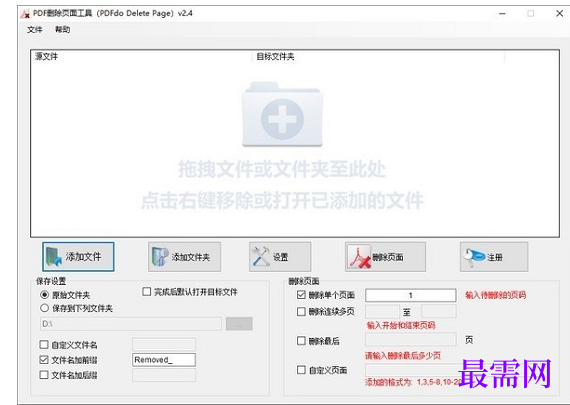The image size is (570, 405).
Task: Click the D:\ save folder path field
Action: [x=131, y=324]
